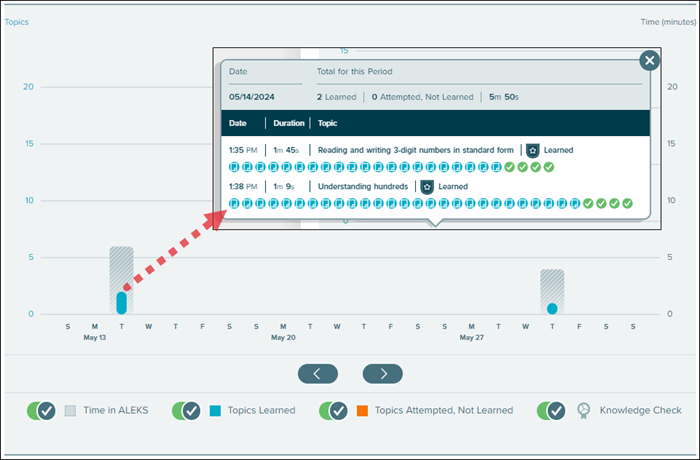Image resolution: width=700 pixels, height=460 pixels.
Task: Click the Knowledge Check ribbon icon
Action: [x=583, y=410]
